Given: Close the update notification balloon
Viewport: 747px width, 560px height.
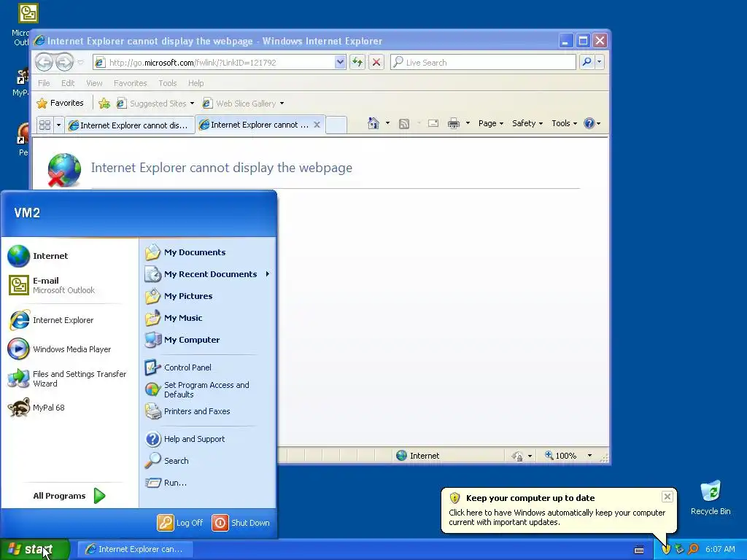Looking at the screenshot, I should [x=667, y=497].
